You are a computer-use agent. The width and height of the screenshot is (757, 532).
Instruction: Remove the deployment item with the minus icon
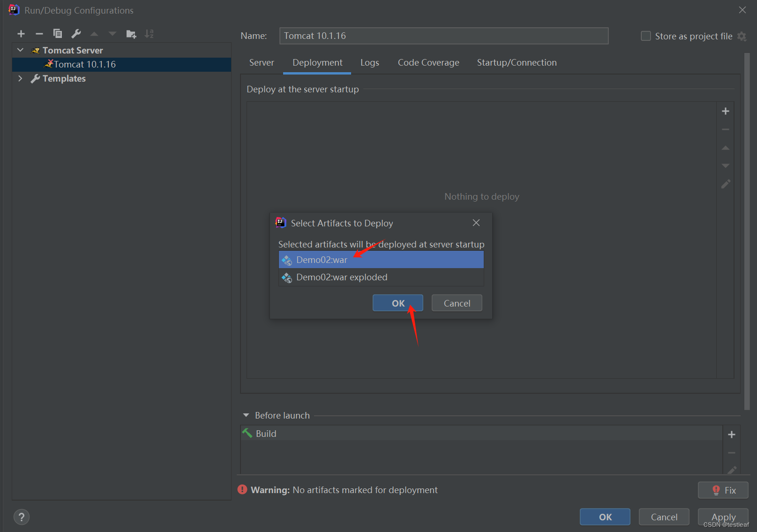[726, 129]
